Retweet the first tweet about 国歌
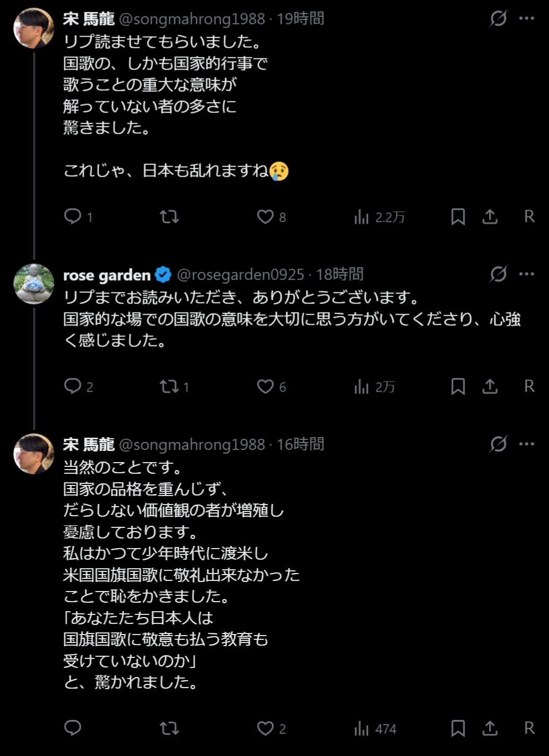Screen dimensions: 549x756 [x=169, y=216]
